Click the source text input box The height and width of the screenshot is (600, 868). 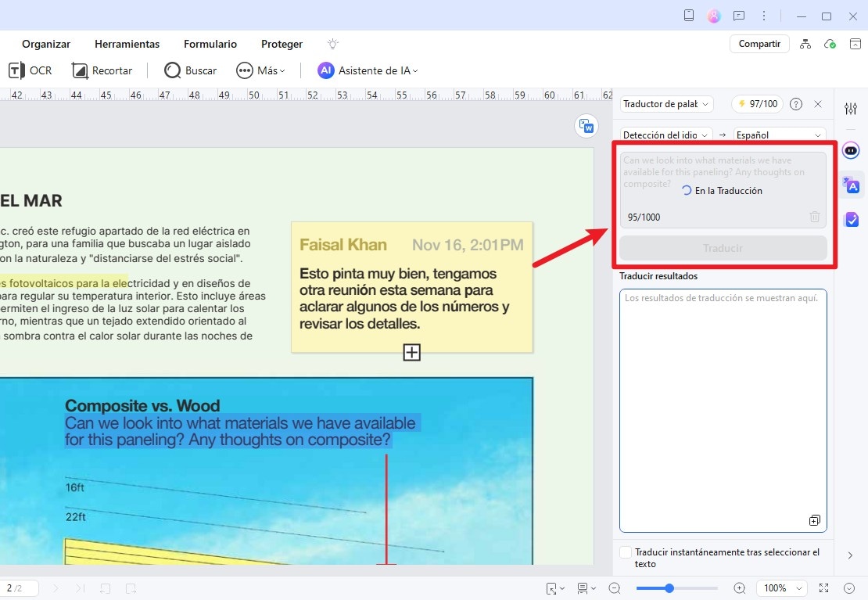[x=723, y=189]
